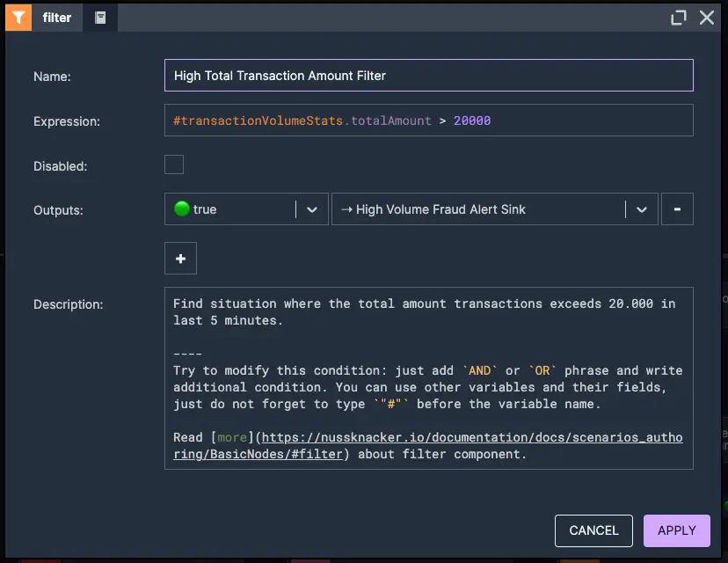
Task: Click #transactionVolumeStats variable in expression
Action: (258, 121)
